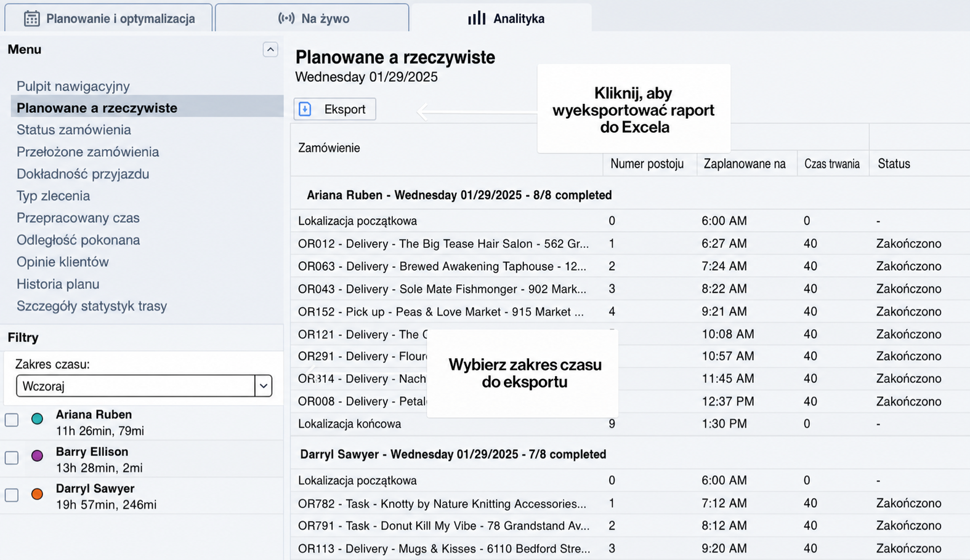
Task: Click Zakończono status in 10:08 AM row
Action: pyautogui.click(x=908, y=334)
